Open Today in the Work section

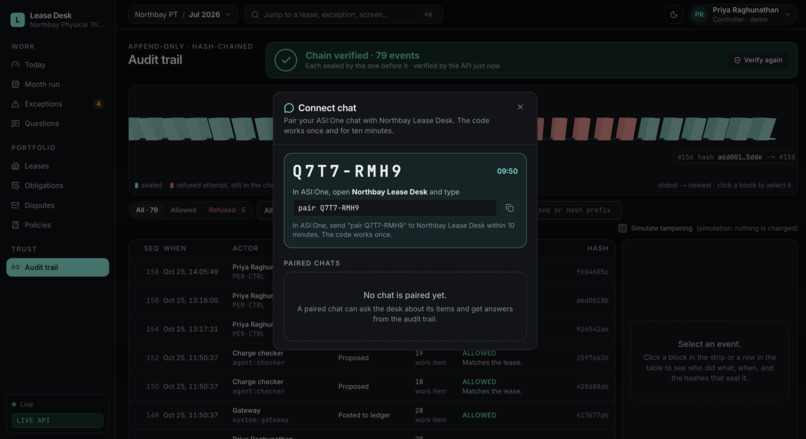[57, 65]
